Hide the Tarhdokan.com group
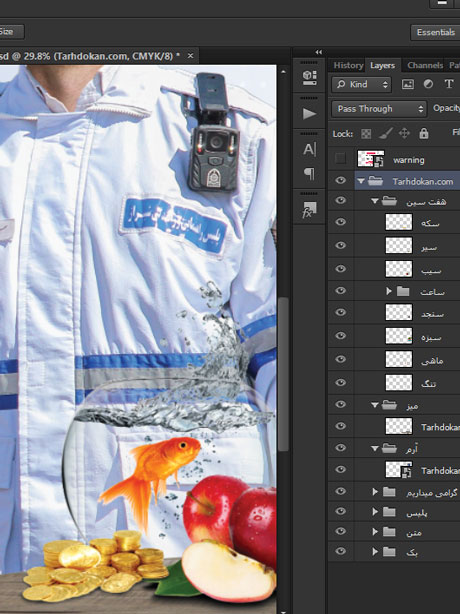 click(341, 181)
